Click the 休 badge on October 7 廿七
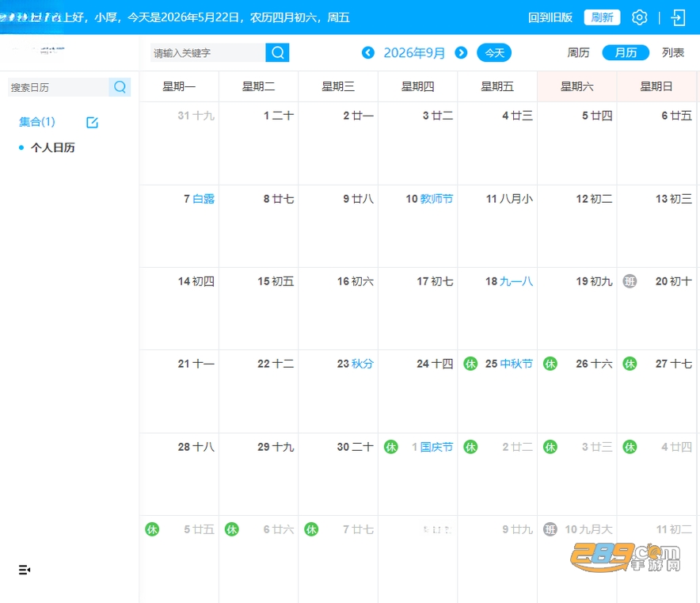 click(311, 529)
